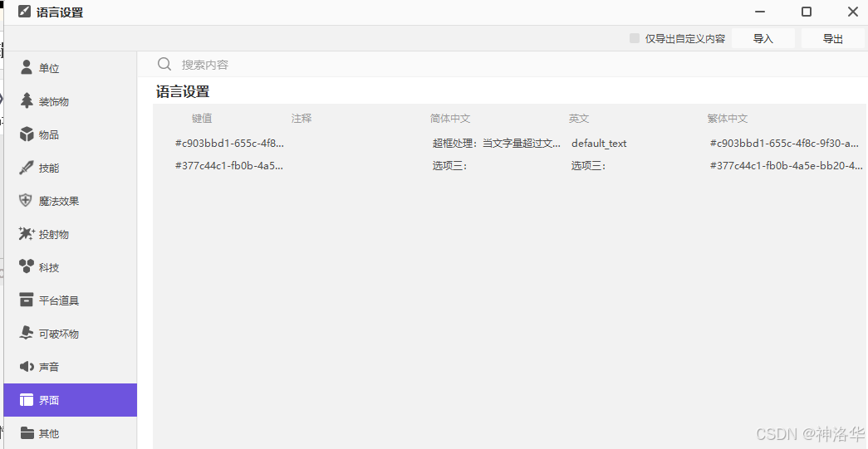Select the 界面 category label
Image resolution: width=868 pixels, height=449 pixels.
49,400
